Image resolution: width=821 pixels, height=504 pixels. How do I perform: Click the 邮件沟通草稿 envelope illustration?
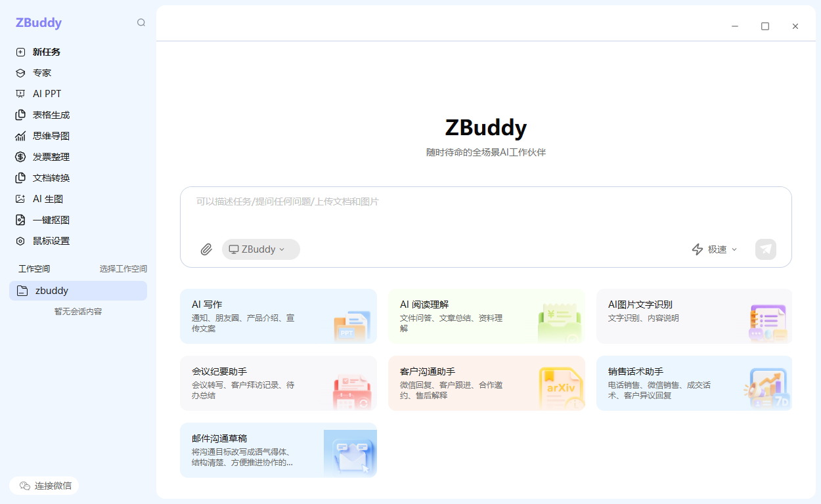click(x=350, y=453)
